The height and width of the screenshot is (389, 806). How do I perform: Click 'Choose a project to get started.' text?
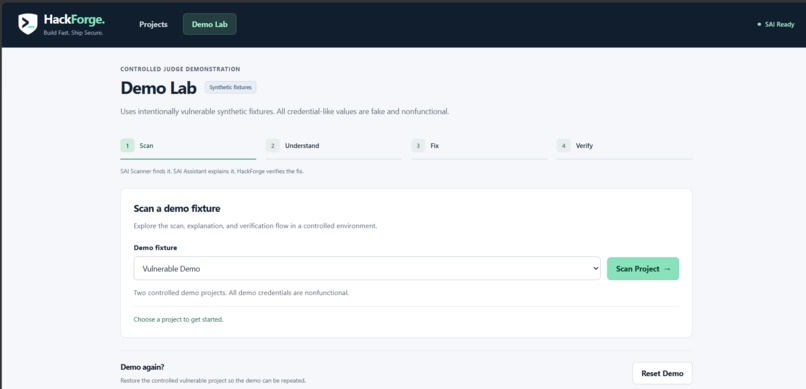[178, 319]
